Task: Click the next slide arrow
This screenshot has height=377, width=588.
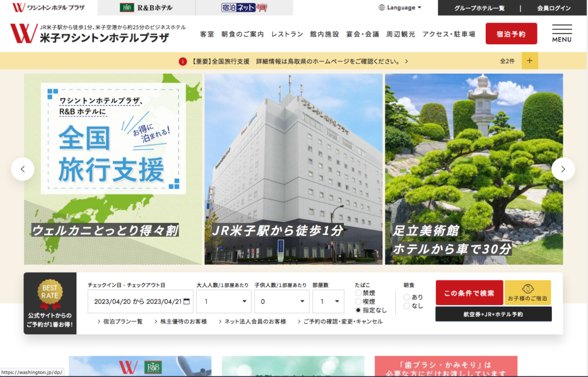Action: pos(563,169)
